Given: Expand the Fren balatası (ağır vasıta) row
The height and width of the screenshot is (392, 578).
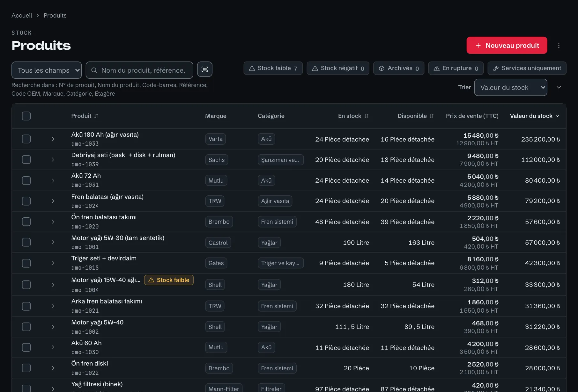Looking at the screenshot, I should pos(53,201).
